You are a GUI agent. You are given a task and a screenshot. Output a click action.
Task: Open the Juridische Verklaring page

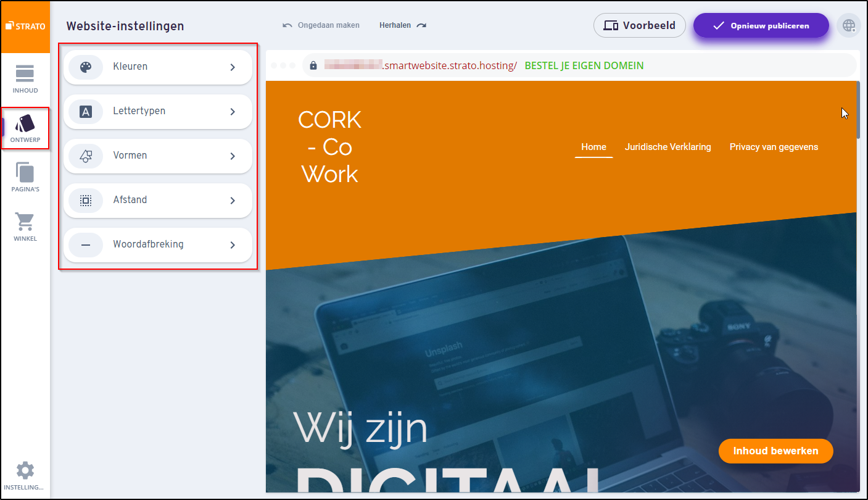click(x=668, y=147)
